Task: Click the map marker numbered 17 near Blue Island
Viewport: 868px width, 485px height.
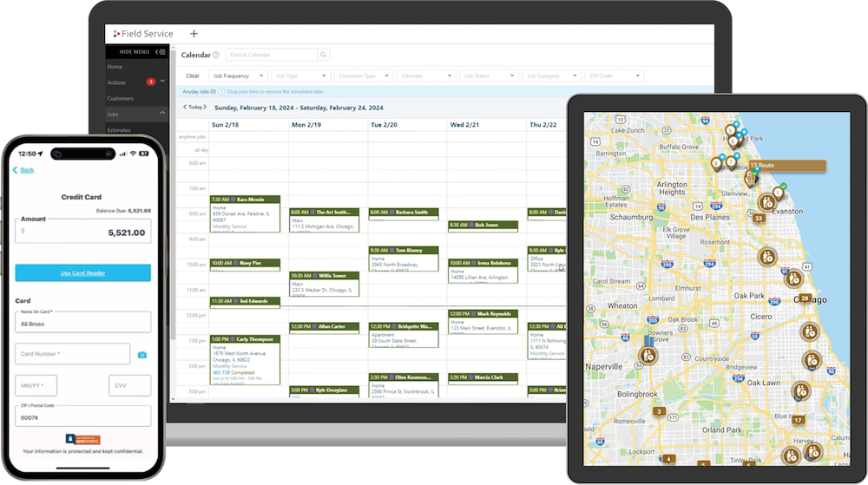Action: (x=798, y=420)
